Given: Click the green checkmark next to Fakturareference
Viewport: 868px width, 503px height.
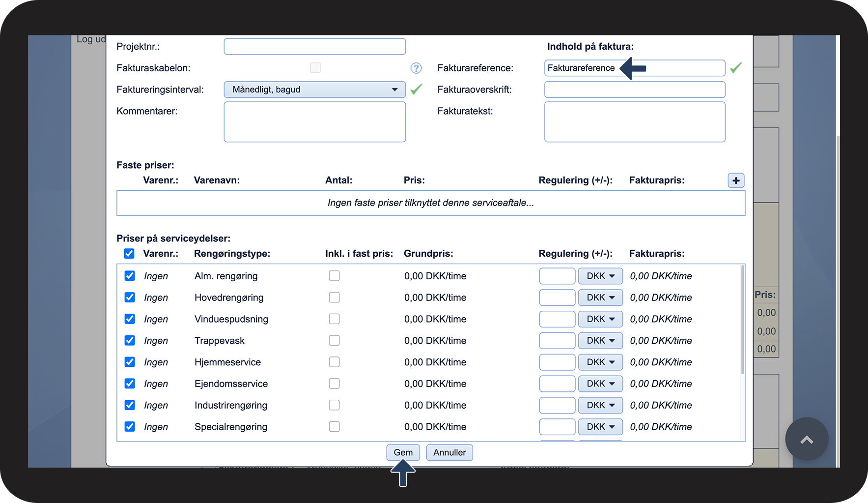Looking at the screenshot, I should [736, 68].
